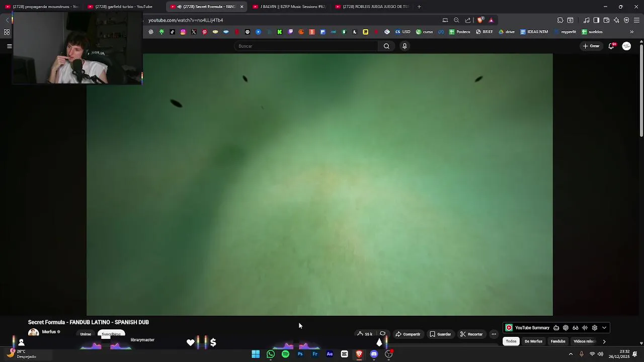Open the Brave VPN shield icon
This screenshot has width=644, height=362.
point(626,20)
